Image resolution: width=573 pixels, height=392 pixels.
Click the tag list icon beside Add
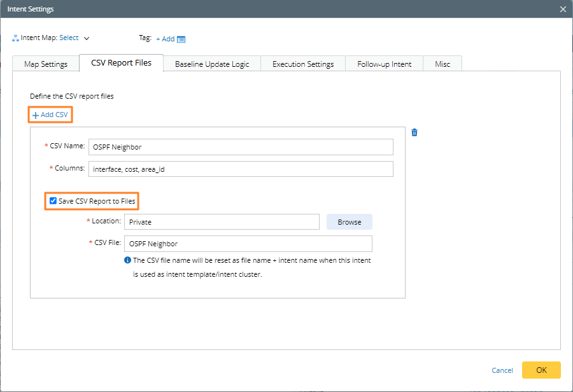tap(181, 39)
